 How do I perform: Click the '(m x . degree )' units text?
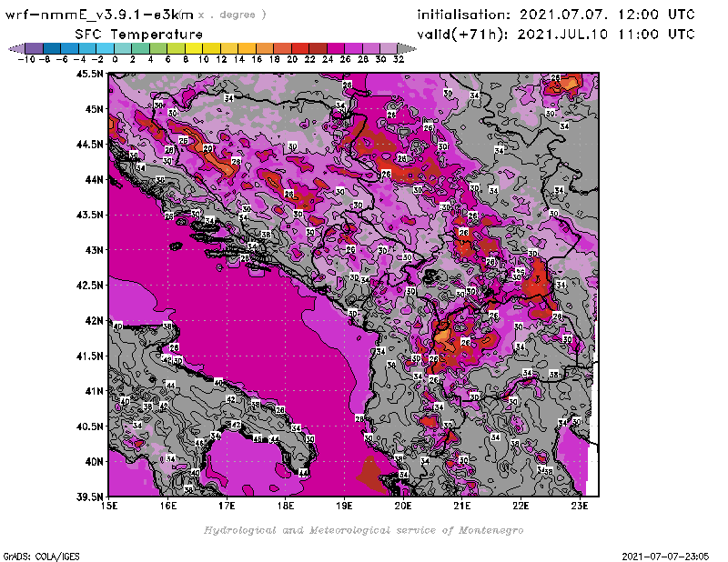click(224, 15)
